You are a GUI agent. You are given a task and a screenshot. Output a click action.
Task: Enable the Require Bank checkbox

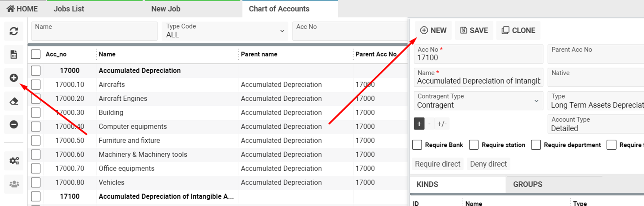[x=417, y=145]
